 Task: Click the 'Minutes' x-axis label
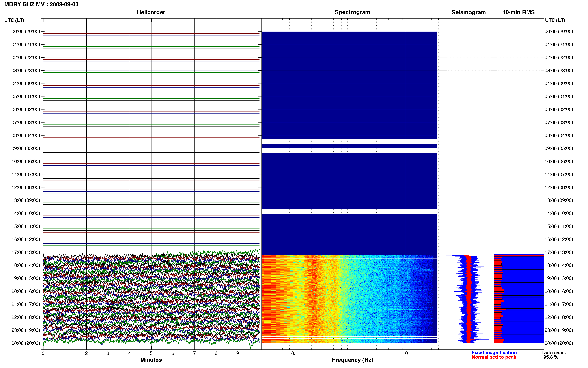click(x=151, y=360)
